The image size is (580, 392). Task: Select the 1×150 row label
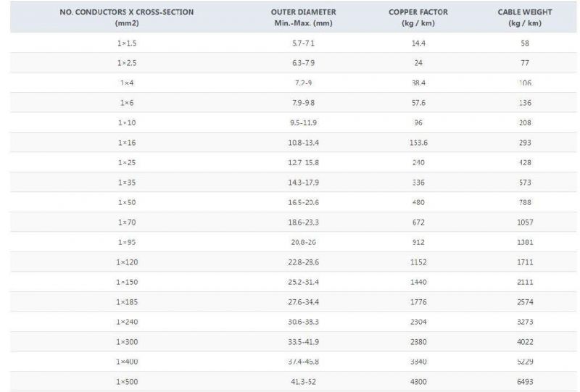(127, 282)
